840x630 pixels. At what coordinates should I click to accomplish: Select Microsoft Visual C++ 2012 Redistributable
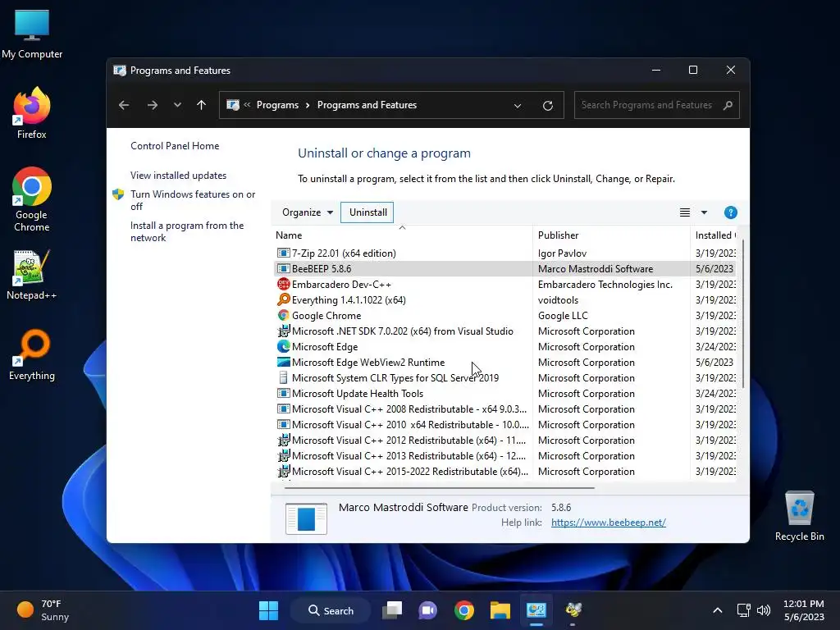(505, 440)
